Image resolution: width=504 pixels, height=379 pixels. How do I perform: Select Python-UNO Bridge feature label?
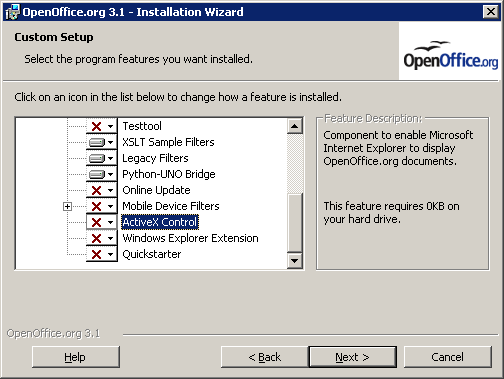[x=169, y=174]
